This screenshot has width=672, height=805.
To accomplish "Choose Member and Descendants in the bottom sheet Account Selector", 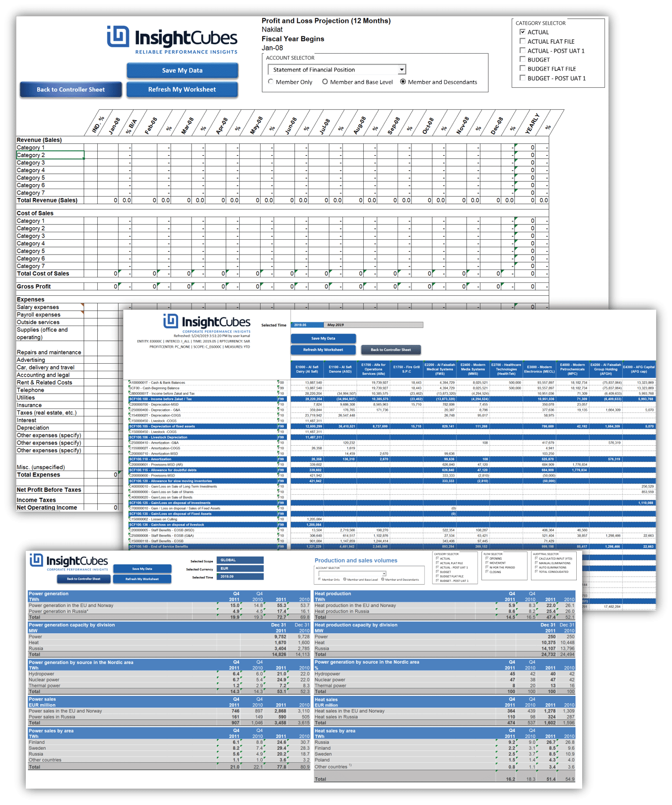I will 383,579.
